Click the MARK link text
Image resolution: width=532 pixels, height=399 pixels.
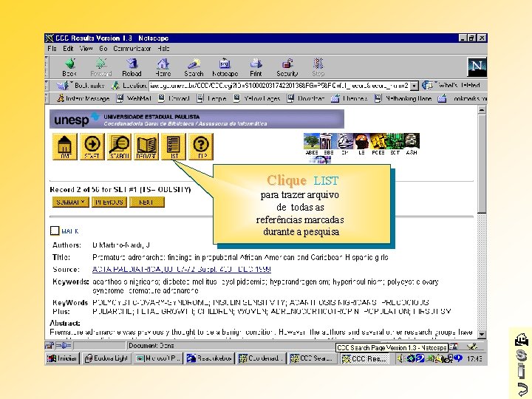(x=70, y=231)
